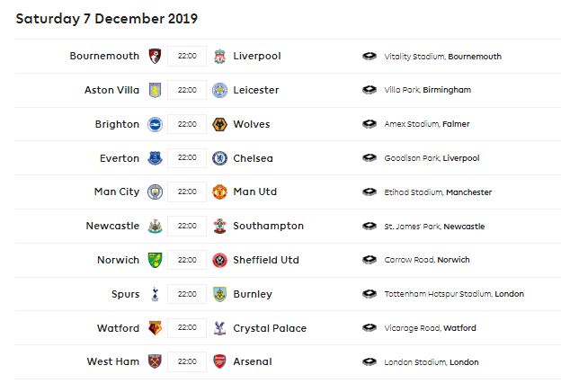The height and width of the screenshot is (392, 561).
Task: Click the Bournemouth club crest
Action: click(x=156, y=56)
